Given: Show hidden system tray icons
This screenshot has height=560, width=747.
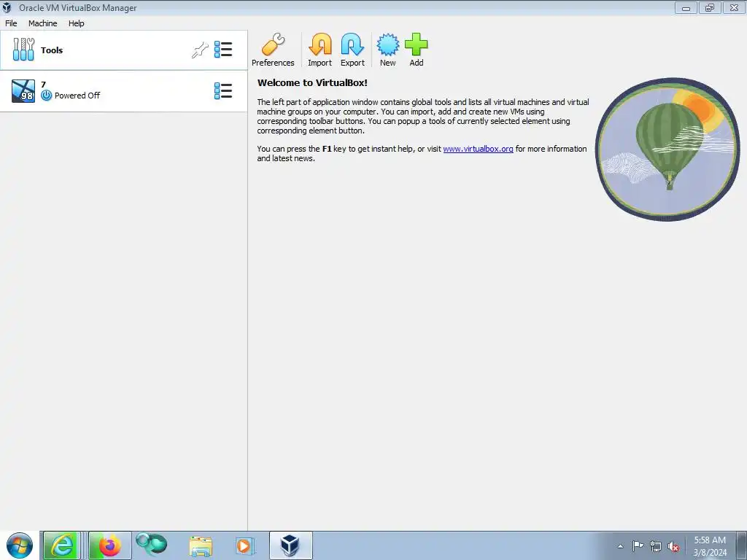Looking at the screenshot, I should click(620, 546).
